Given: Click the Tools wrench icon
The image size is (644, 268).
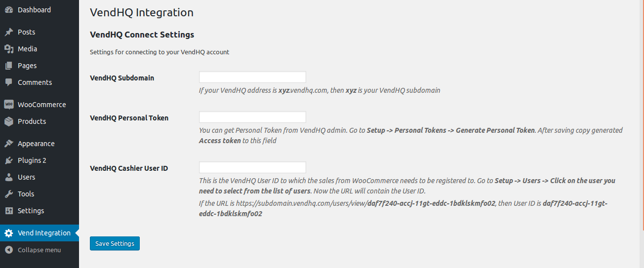Looking at the screenshot, I should [x=9, y=194].
